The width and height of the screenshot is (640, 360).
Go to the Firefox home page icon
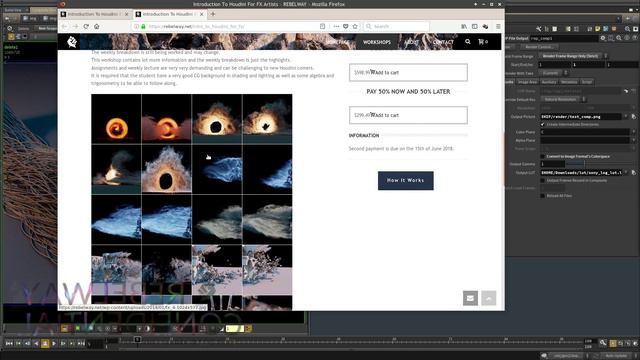tap(96, 26)
